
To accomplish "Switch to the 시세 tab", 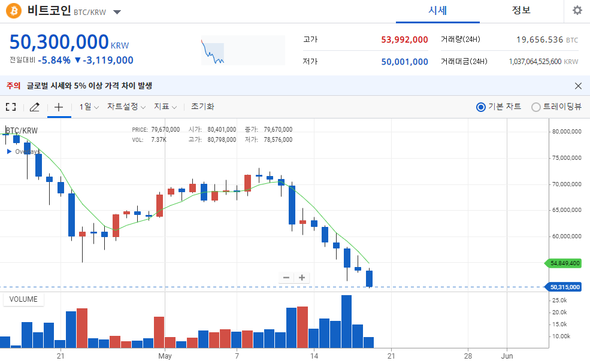I will point(438,11).
